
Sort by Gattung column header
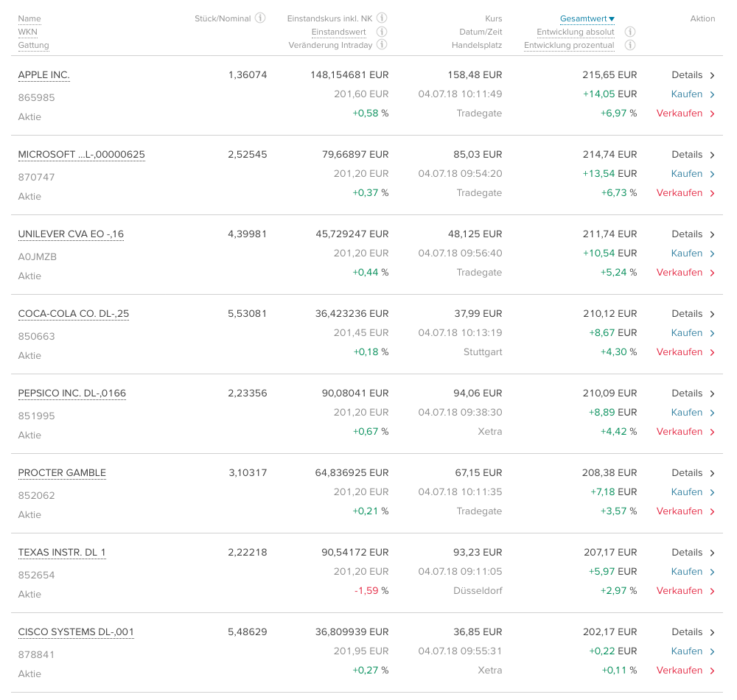[x=33, y=45]
